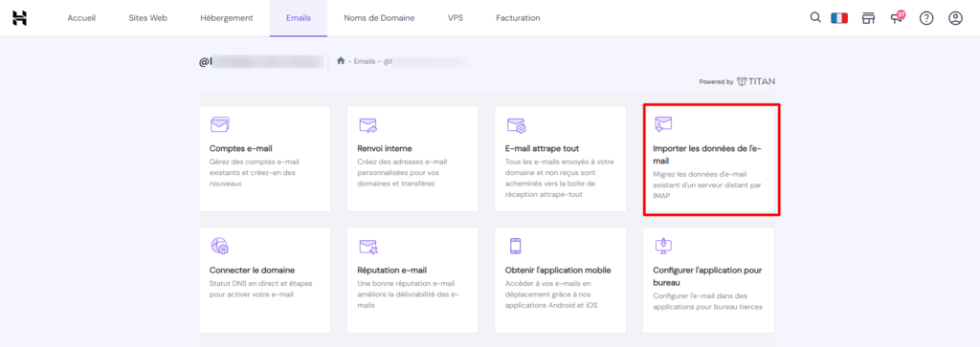Click 'Migrez les données d'e-mail' description
Screen dimensions: 980x347
click(x=708, y=185)
